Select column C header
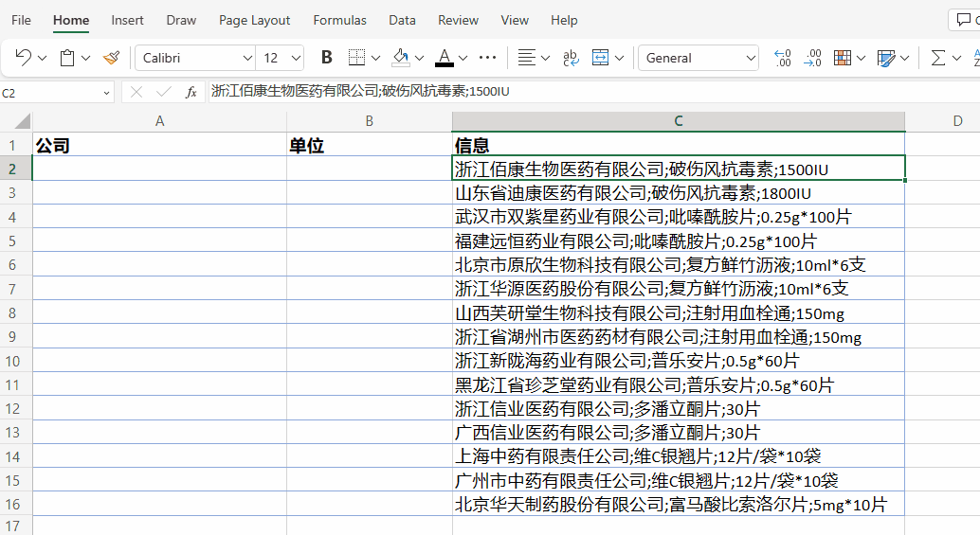 (678, 121)
